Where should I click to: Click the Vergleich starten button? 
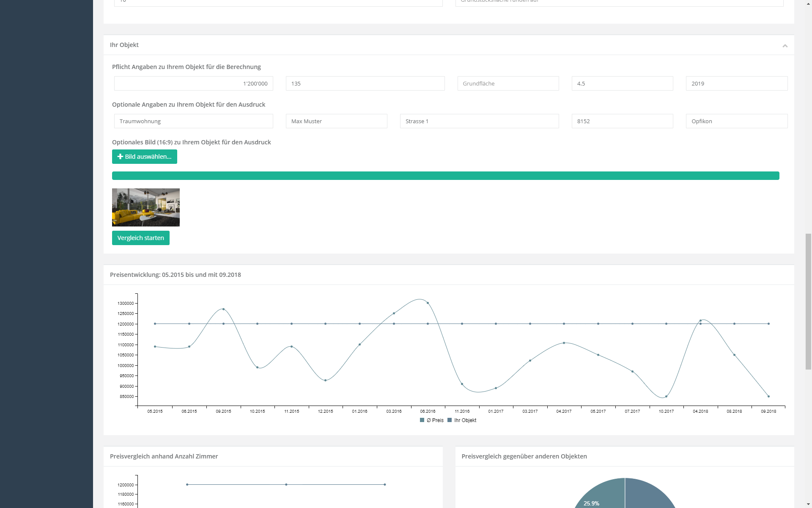coord(140,238)
